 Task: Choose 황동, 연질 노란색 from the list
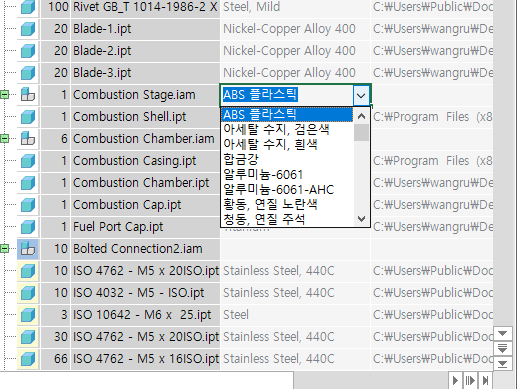[x=287, y=204]
